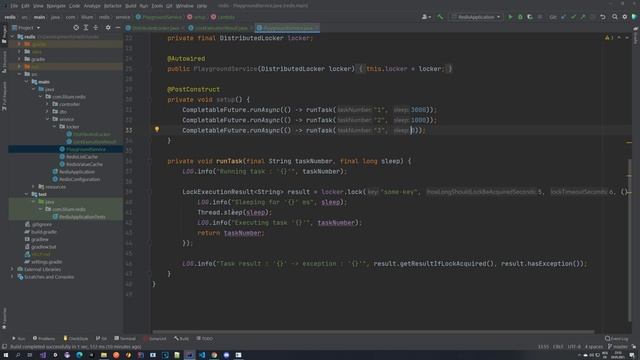The image size is (640, 360).
Task: Select RedisApplicationTests file
Action: 82,217
